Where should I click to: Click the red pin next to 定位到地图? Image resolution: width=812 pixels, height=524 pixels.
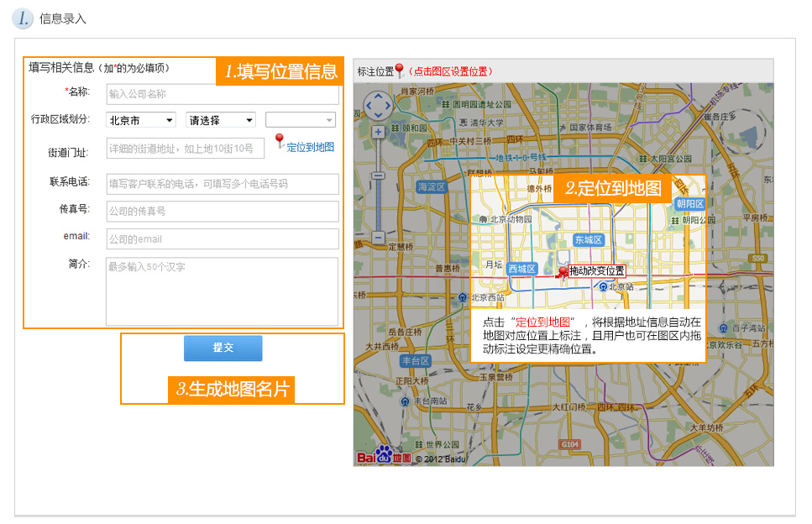(280, 141)
